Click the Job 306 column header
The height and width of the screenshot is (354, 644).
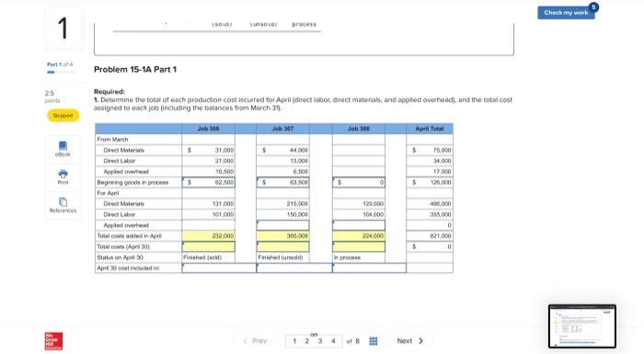click(208, 129)
